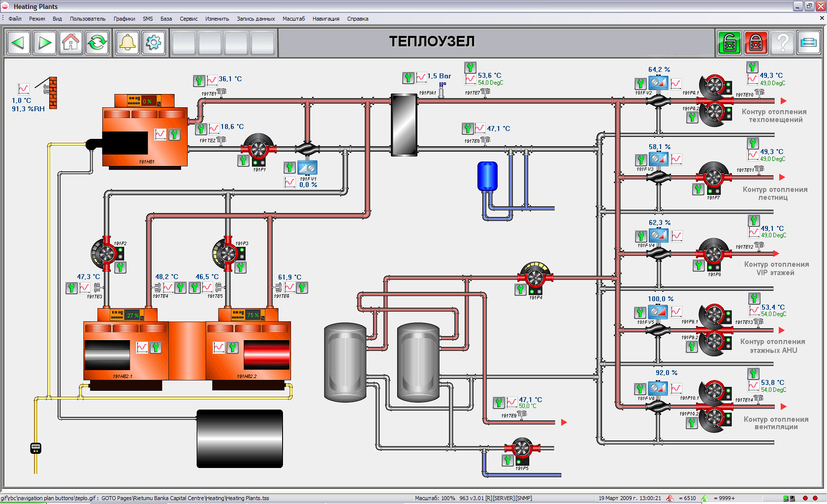Open the question mark help icon
This screenshot has height=504, width=827.
point(782,43)
